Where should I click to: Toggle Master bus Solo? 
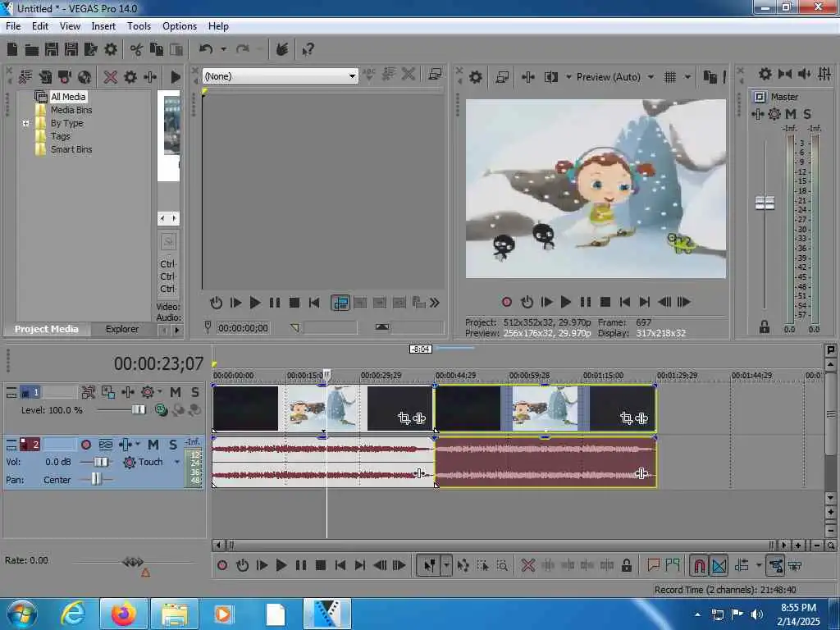807,114
